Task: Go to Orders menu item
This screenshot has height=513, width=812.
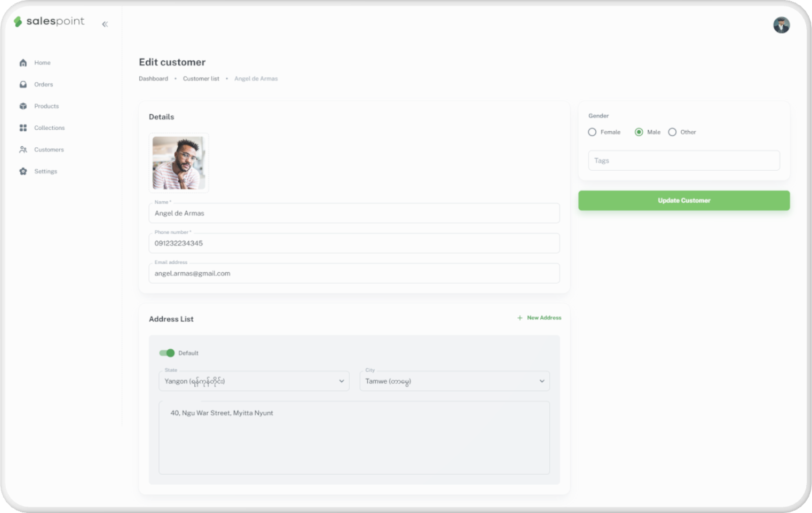Action: pos(43,84)
